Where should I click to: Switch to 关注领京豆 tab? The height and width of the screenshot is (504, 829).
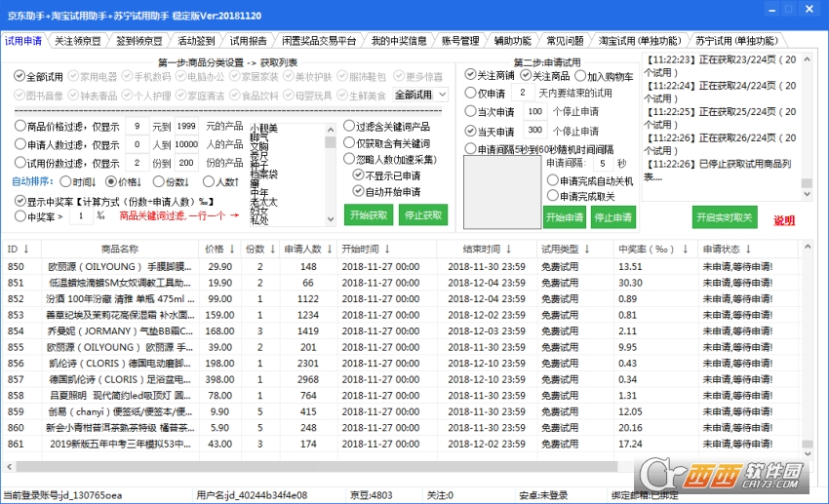pyautogui.click(x=78, y=41)
